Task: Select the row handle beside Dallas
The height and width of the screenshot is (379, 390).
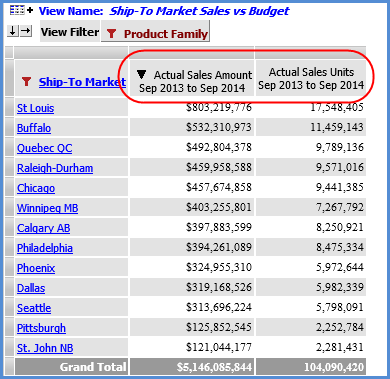Action: (9, 287)
